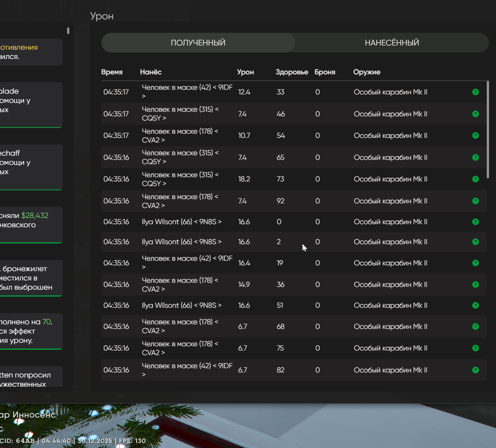Click attacker name in health 33 row
Image resolution: width=496 pixels, height=448 pixels.
[x=187, y=92]
